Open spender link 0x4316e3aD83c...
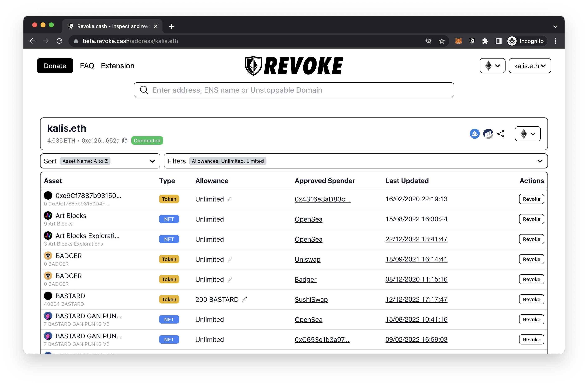This screenshot has width=588, height=385. (x=323, y=199)
